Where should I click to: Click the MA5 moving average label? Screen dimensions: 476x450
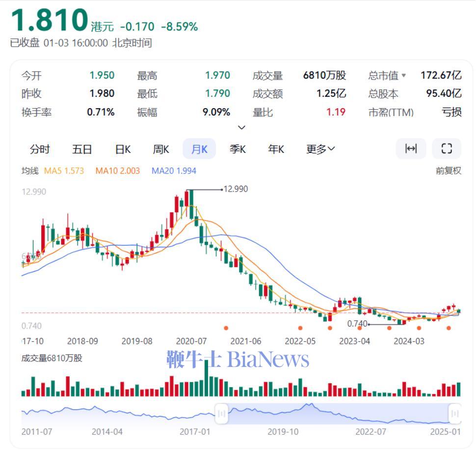pyautogui.click(x=64, y=171)
